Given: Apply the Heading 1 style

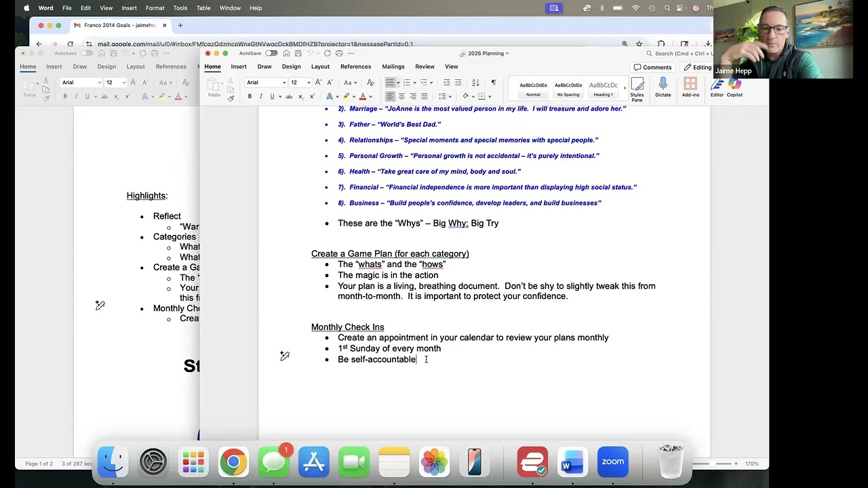Looking at the screenshot, I should coord(603,89).
